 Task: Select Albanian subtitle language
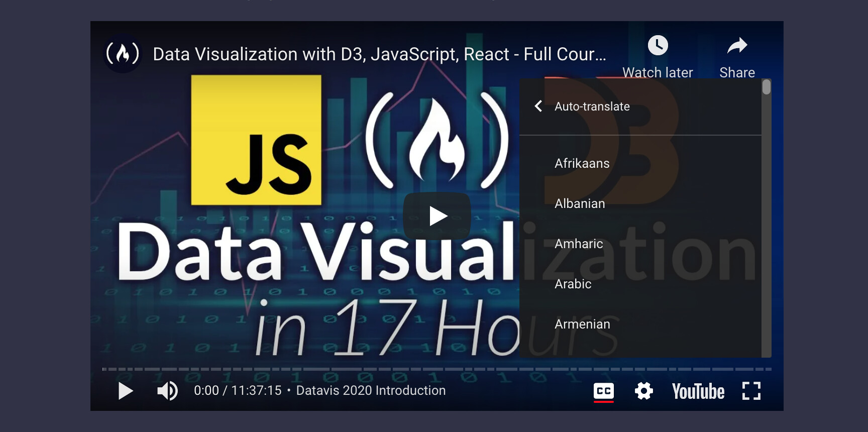[640, 203]
